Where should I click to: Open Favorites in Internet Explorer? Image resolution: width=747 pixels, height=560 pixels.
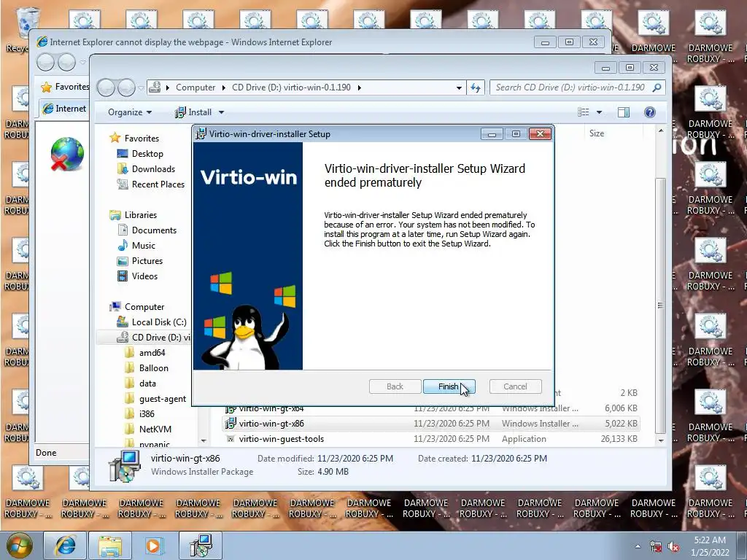tap(65, 87)
